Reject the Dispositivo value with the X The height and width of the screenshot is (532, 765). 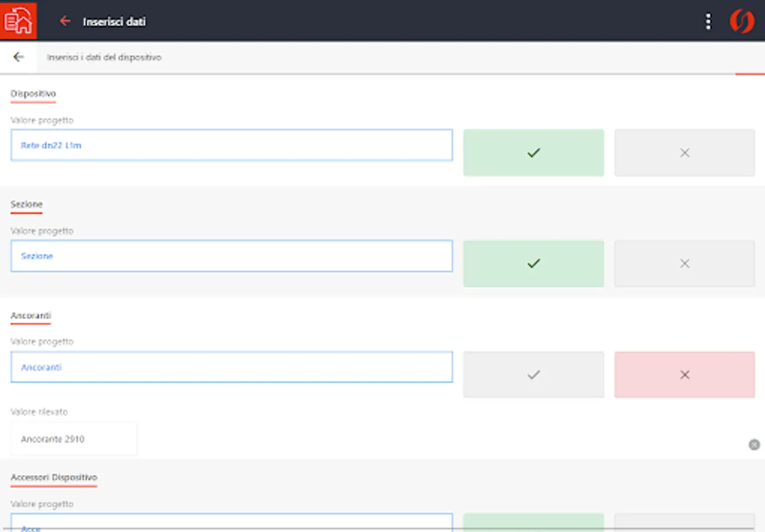(685, 153)
